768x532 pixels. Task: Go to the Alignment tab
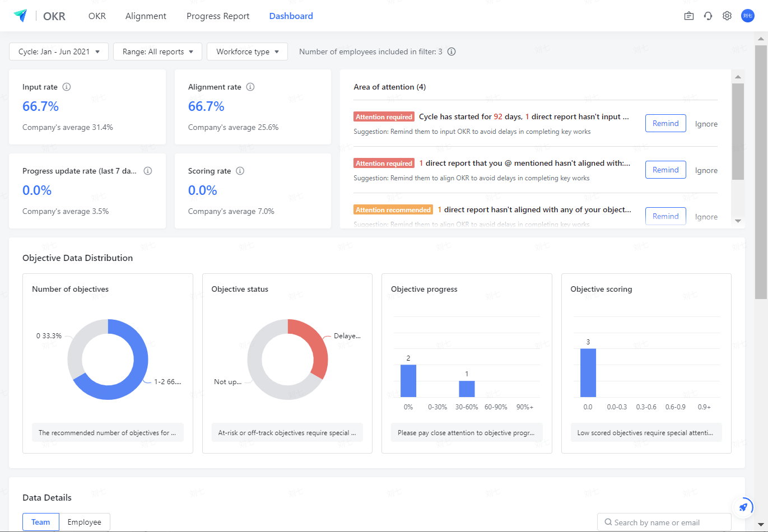click(146, 16)
